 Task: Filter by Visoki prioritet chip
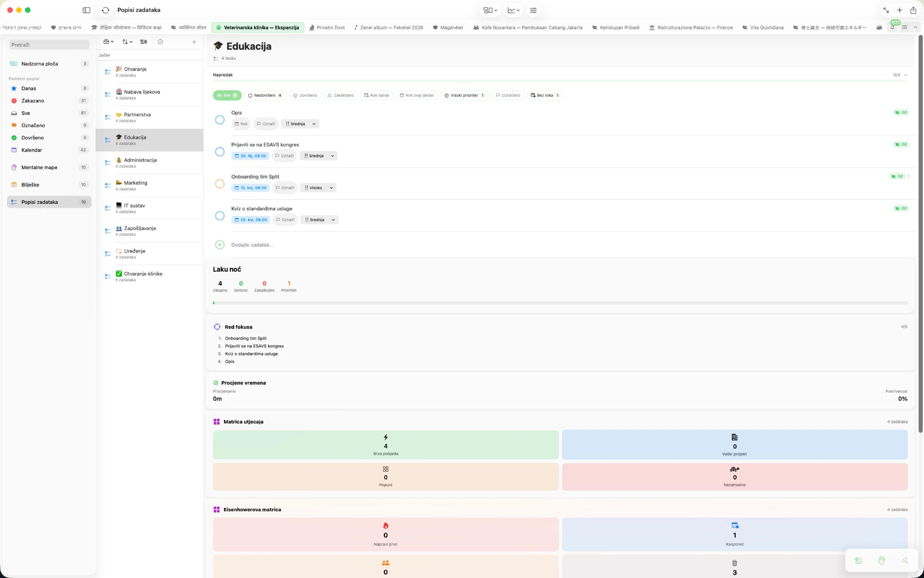(464, 96)
